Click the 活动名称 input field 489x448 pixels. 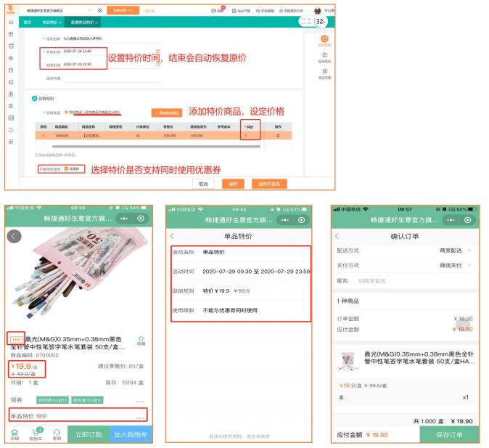(x=112, y=38)
